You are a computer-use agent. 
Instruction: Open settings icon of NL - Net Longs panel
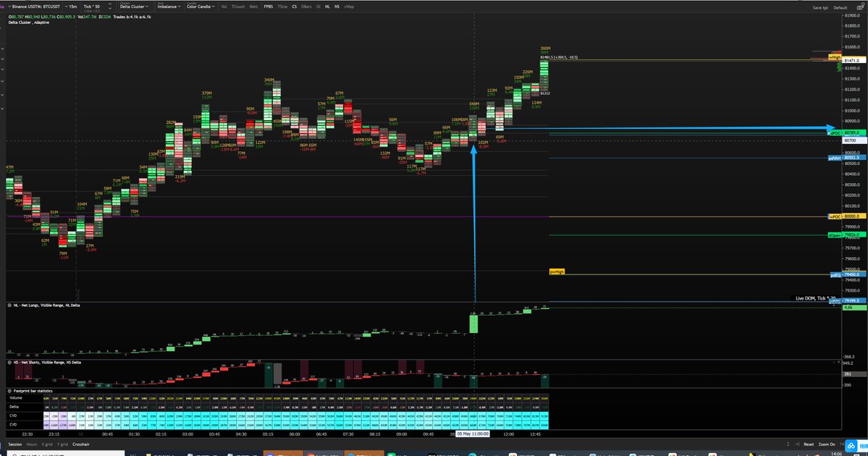coord(9,305)
